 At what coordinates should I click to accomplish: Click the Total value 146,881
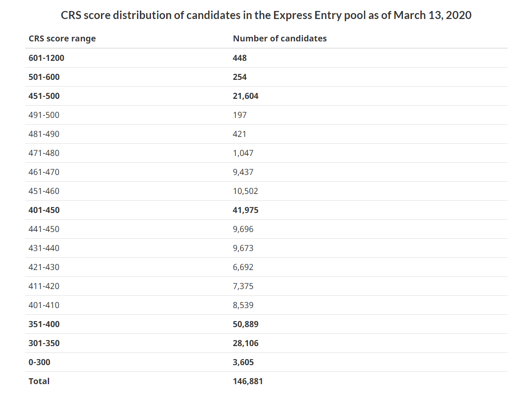click(x=248, y=381)
